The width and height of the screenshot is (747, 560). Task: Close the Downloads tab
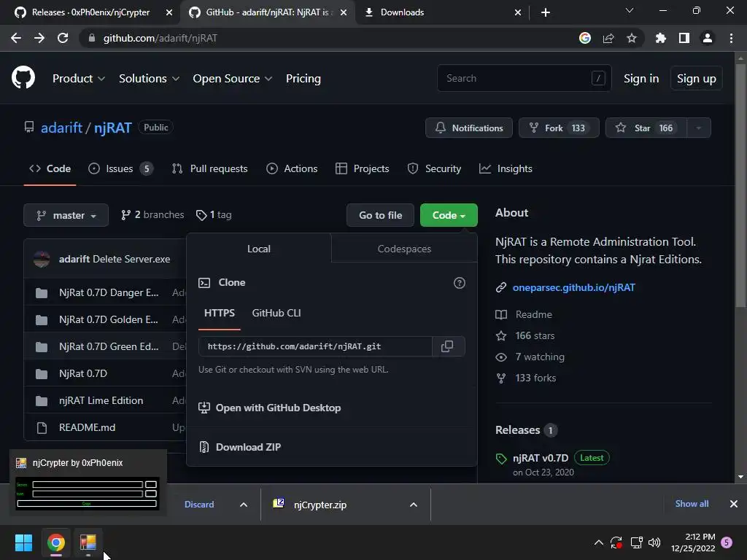pos(518,12)
